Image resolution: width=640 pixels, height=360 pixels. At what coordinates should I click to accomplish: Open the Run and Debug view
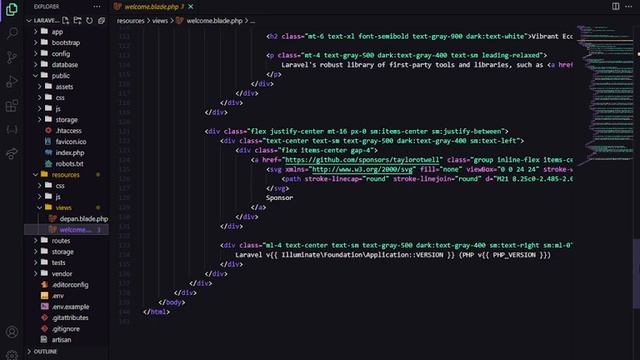coord(12,82)
